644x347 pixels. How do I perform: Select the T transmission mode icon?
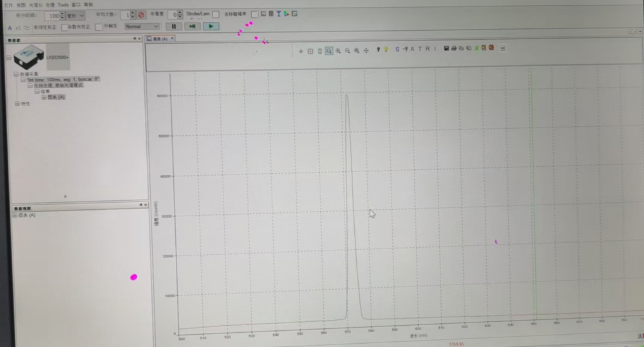420,49
